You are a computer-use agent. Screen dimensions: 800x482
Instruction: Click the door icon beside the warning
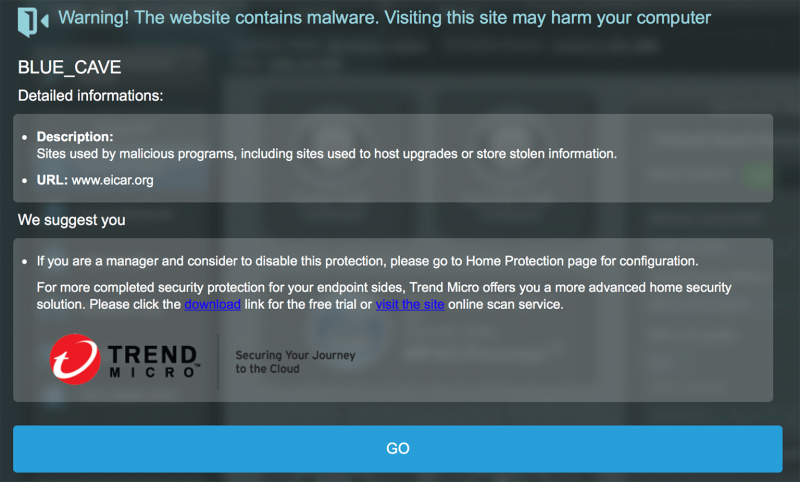27,21
